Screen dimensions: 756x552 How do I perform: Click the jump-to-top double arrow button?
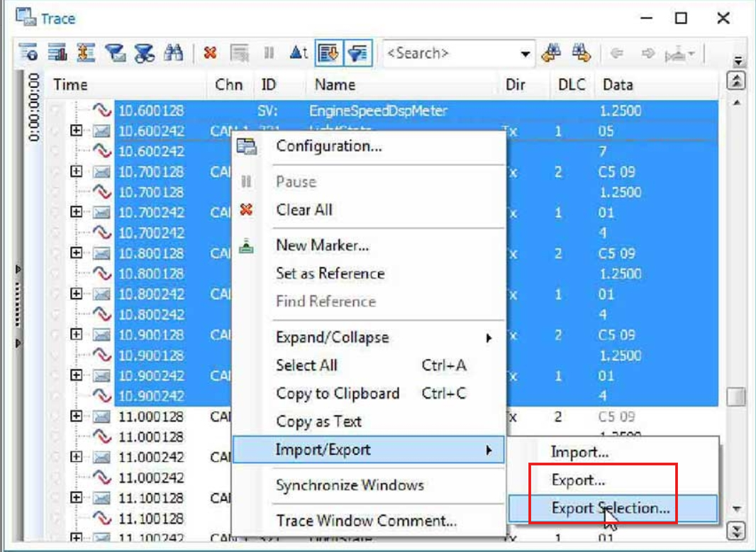736,81
